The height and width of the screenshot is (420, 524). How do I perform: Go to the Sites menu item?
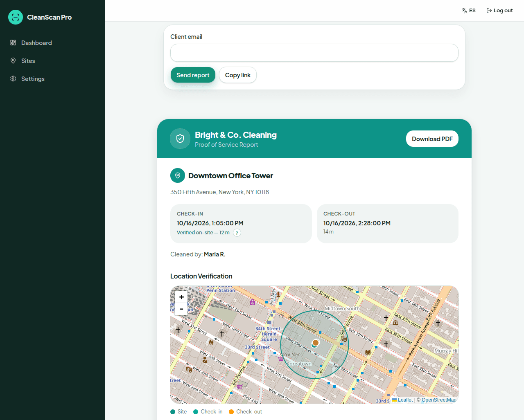coord(52,61)
